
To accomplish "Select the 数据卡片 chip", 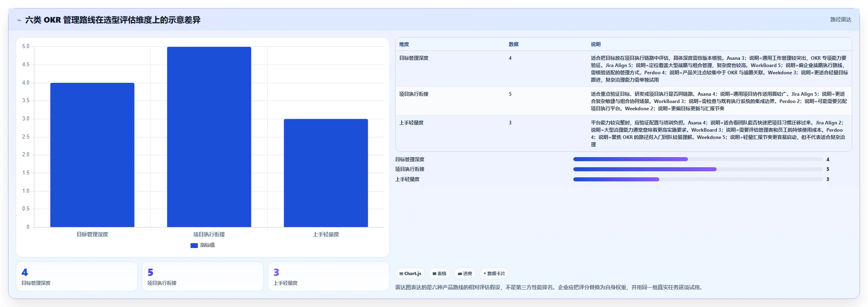I will click(x=494, y=273).
